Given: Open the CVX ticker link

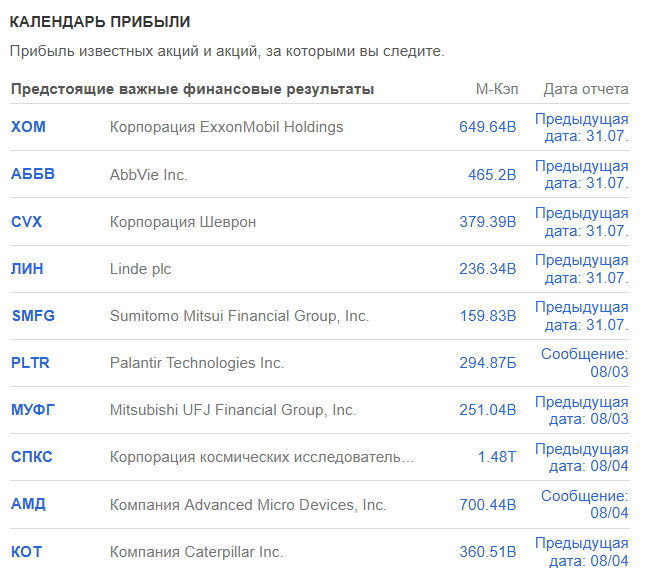Looking at the screenshot, I should pos(27,222).
